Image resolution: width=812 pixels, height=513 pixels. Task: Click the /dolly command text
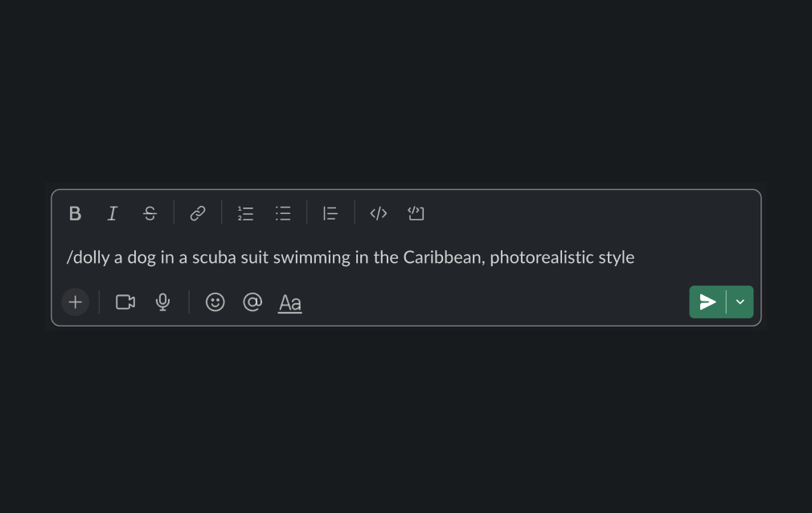(88, 257)
